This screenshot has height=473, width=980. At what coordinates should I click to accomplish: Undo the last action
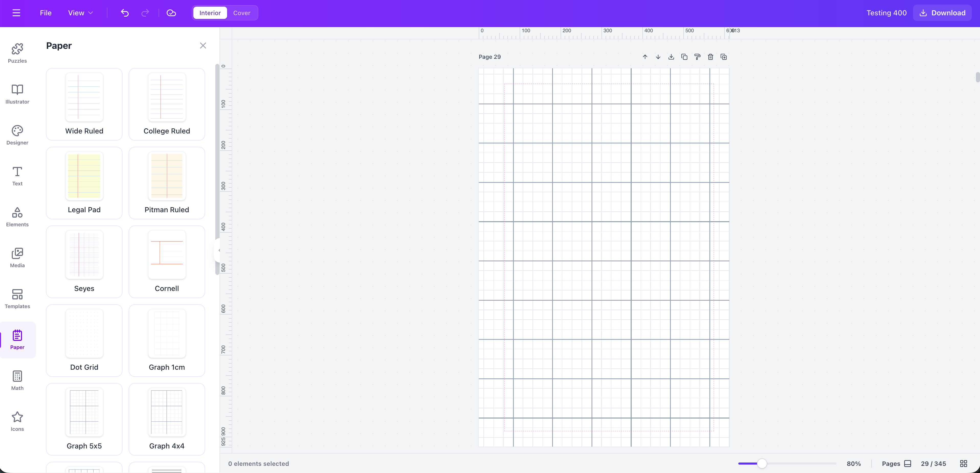pos(124,13)
